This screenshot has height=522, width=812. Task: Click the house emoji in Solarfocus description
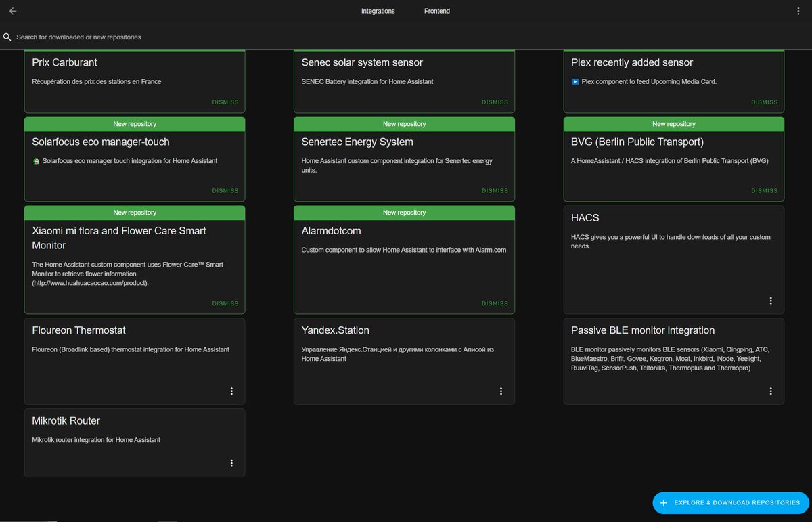(36, 161)
